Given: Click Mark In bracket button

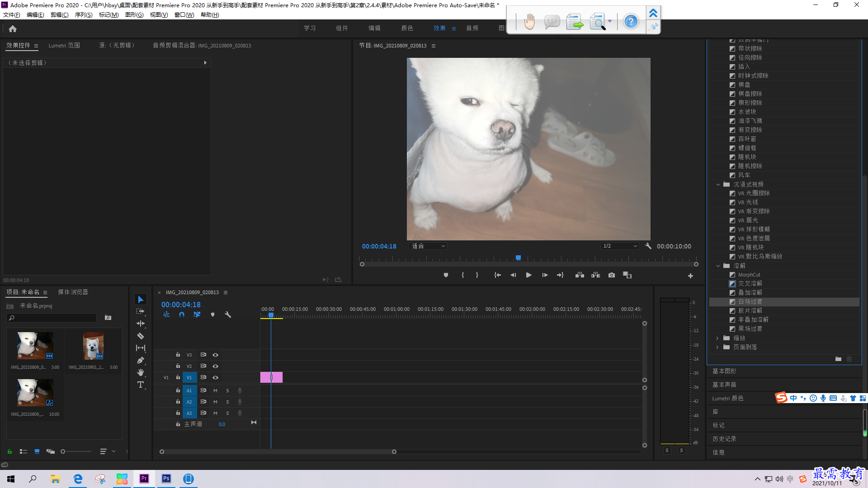Looking at the screenshot, I should (462, 275).
